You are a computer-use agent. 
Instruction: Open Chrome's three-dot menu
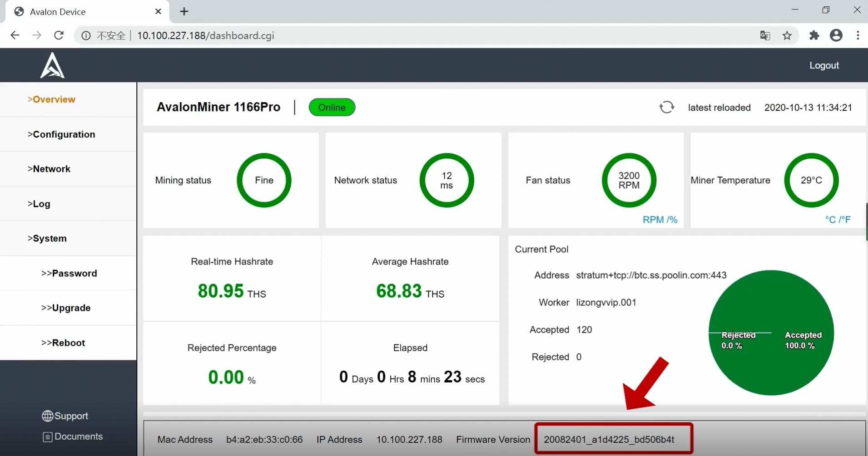pyautogui.click(x=858, y=35)
